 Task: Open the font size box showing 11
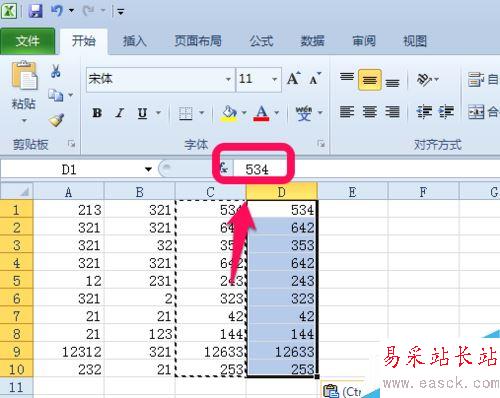point(258,79)
